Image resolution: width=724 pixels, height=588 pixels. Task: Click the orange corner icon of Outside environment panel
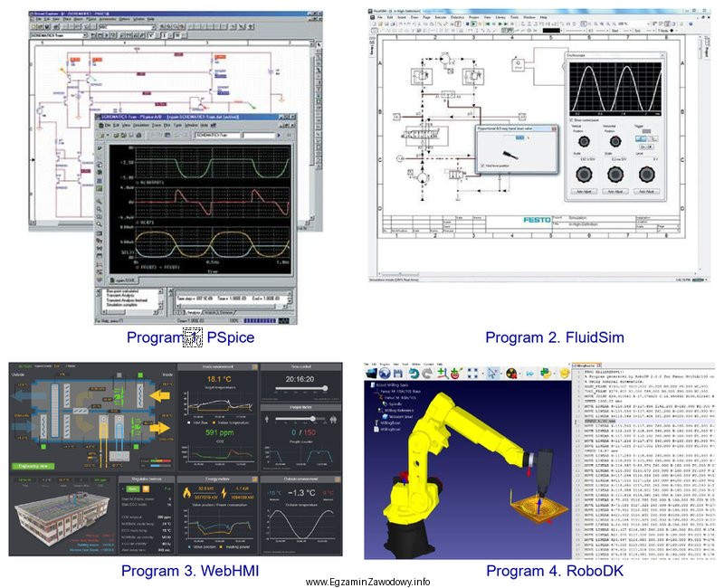point(338,479)
